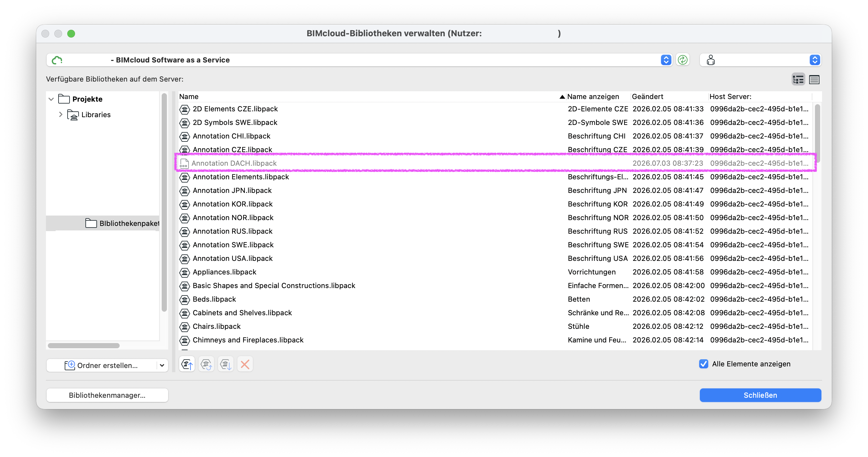Screen dimensions: 868x457
Task: Click the green server refresh icon
Action: (682, 60)
